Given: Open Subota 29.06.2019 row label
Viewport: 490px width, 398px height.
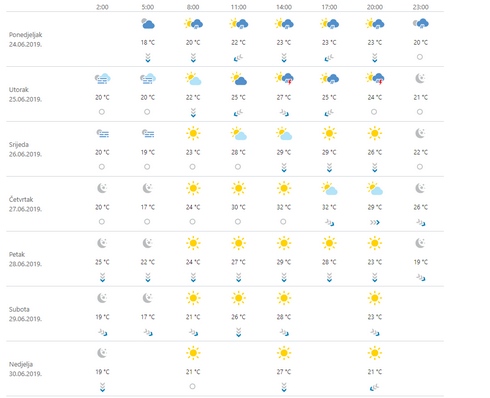Looking at the screenshot, I should 25,314.
